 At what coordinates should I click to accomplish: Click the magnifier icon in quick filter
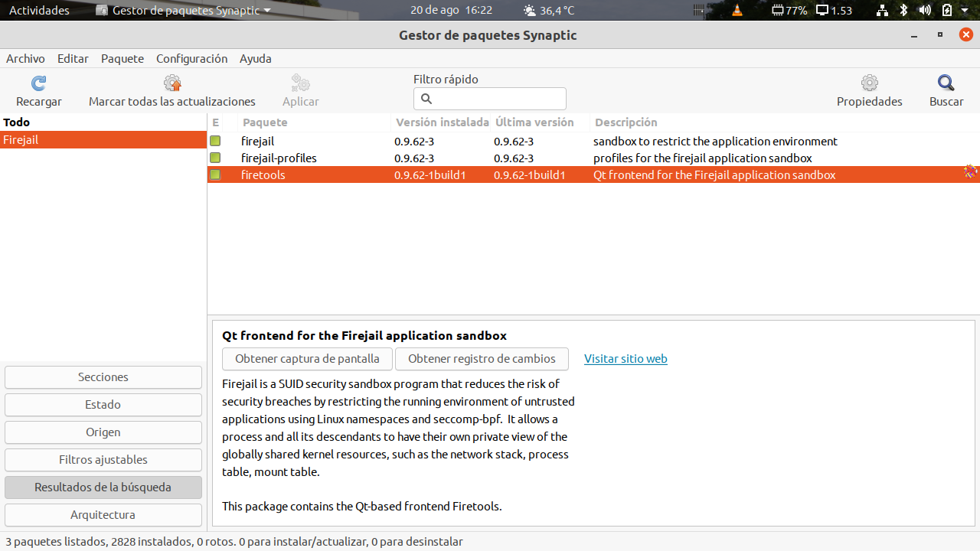coord(427,99)
